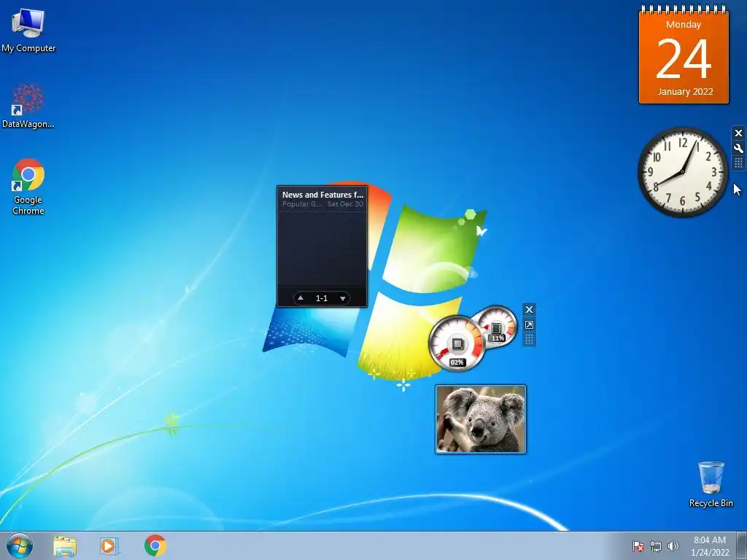Click the network status tray icon
The image size is (747, 560).
[x=656, y=546]
